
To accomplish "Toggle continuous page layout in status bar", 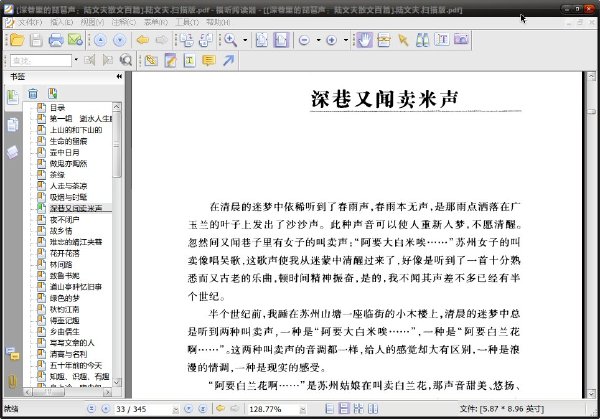I will [344, 409].
